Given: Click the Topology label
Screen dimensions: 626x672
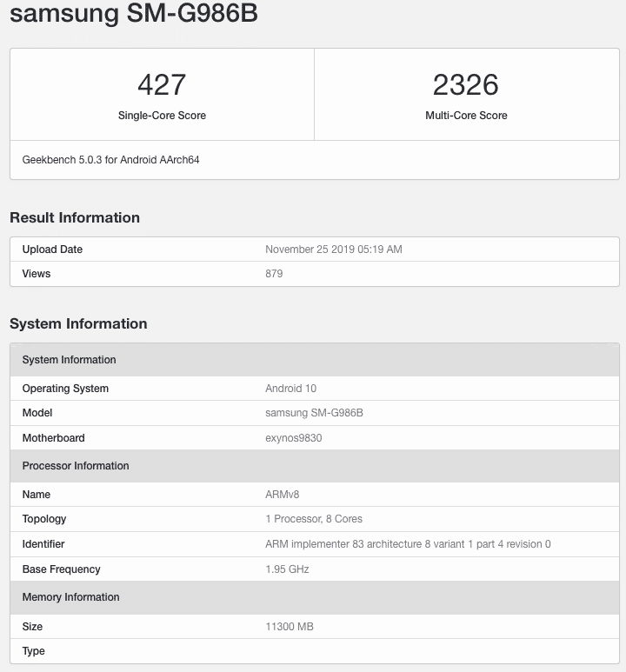Looking at the screenshot, I should point(44,519).
